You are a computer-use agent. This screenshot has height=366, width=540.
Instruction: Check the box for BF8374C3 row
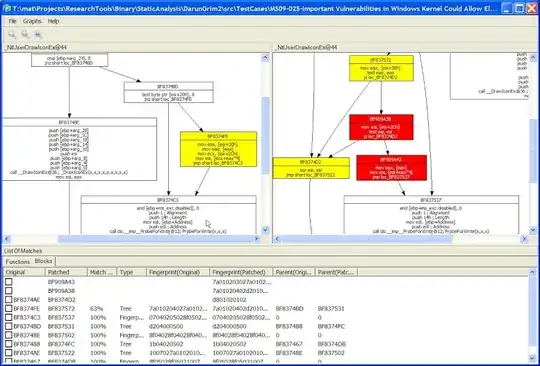pyautogui.click(x=9, y=317)
